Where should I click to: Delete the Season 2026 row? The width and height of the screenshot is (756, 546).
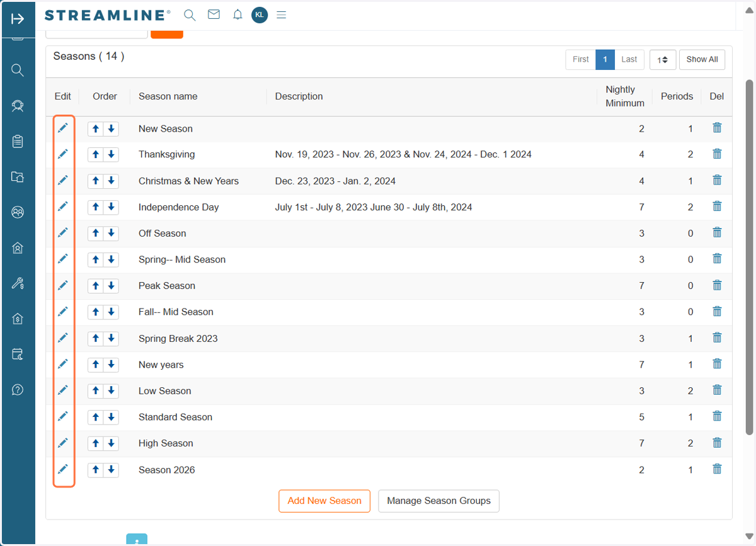pyautogui.click(x=717, y=469)
